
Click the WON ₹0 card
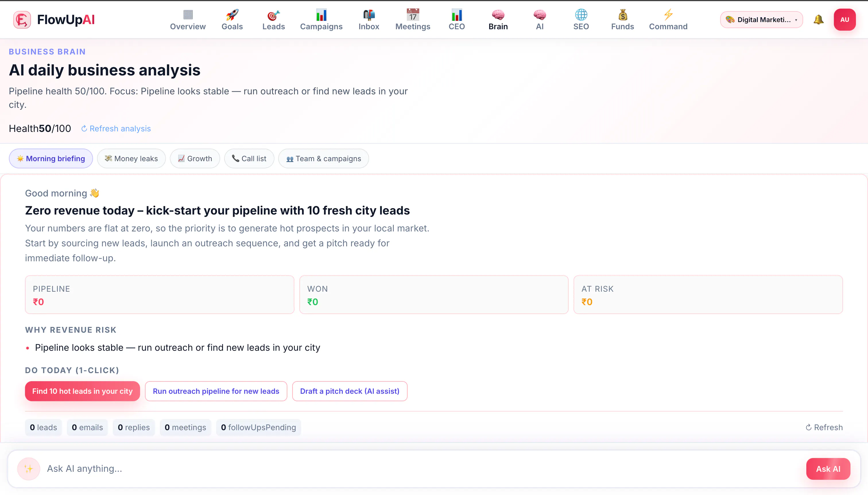[434, 295]
